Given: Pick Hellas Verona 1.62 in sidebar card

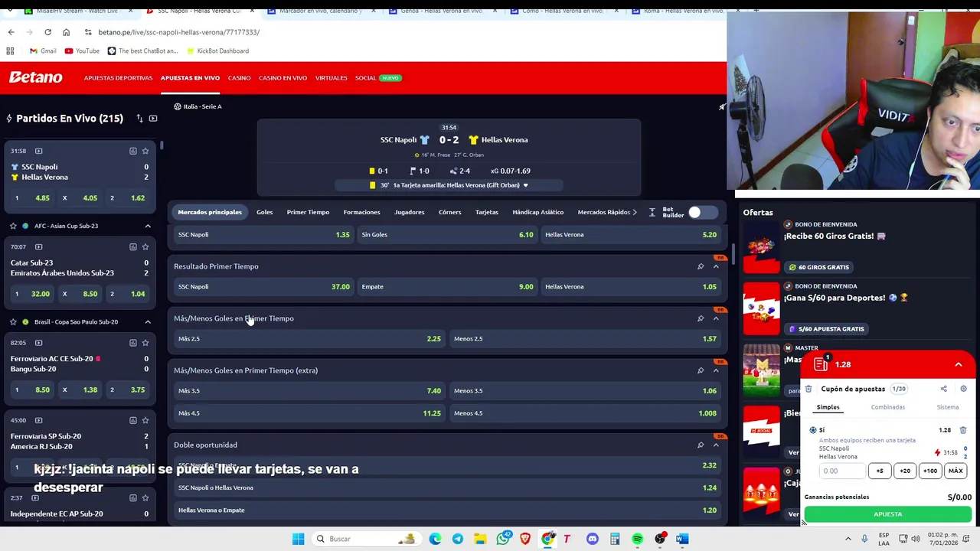Looking at the screenshot, I should pyautogui.click(x=127, y=198).
